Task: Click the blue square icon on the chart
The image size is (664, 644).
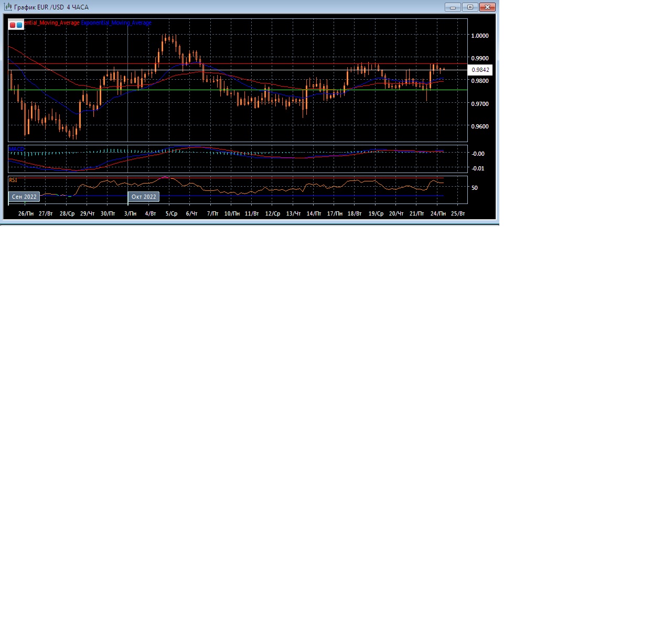Action: [19, 25]
